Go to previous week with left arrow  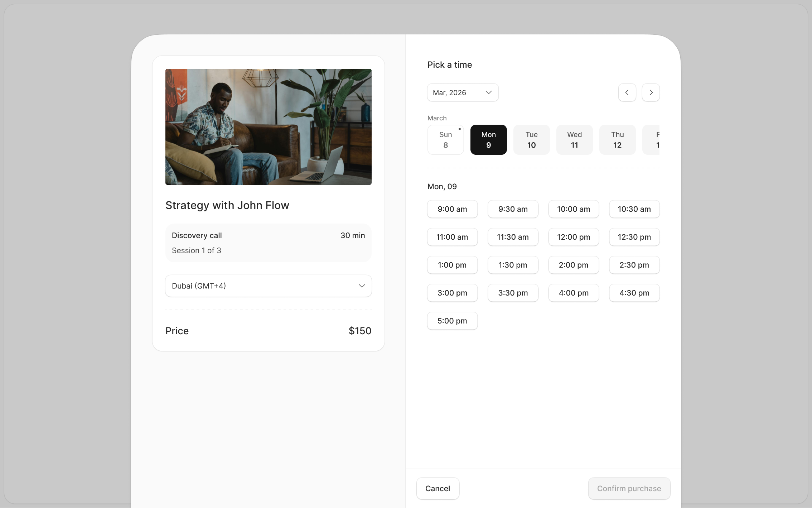click(627, 92)
